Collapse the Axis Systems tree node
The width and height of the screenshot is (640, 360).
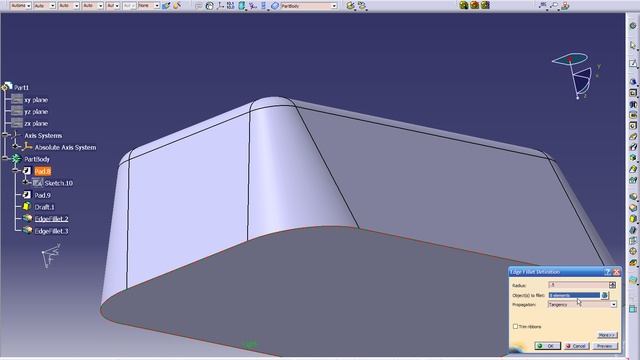point(5,135)
